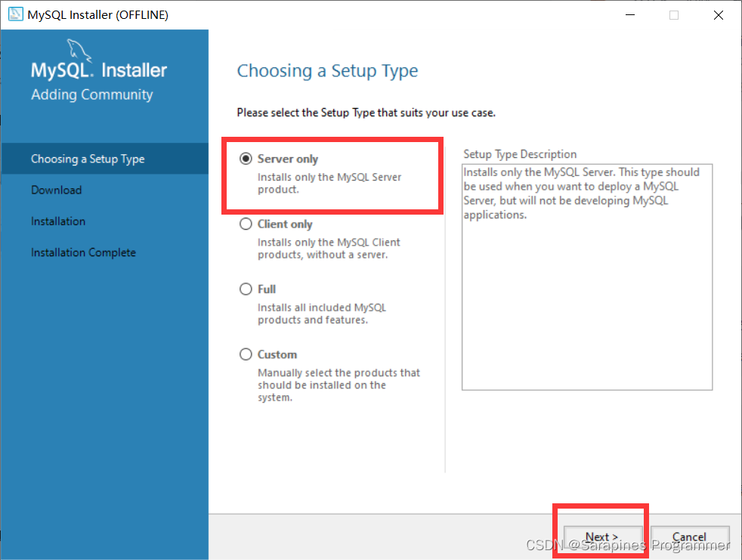Select the Custom setup type radio button

[x=246, y=354]
